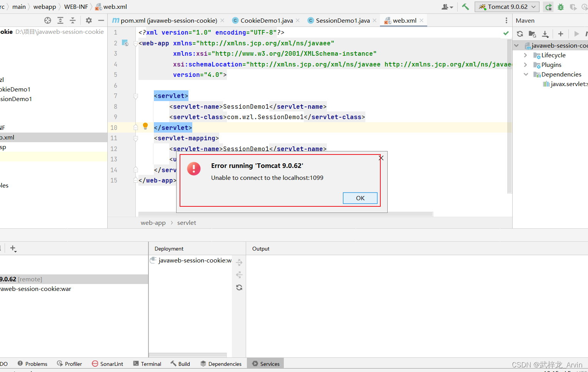This screenshot has height=372, width=588.
Task: Open the editor tabs more options menu
Action: [x=506, y=20]
